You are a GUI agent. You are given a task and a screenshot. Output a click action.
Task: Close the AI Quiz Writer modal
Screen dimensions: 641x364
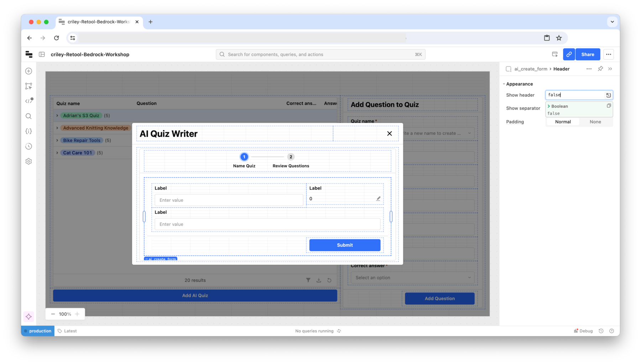(390, 133)
